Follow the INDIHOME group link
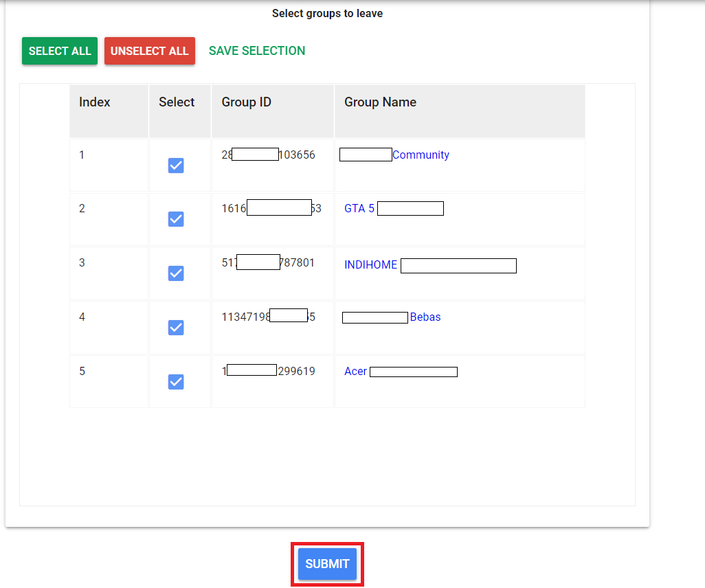Screen dimensions: 705x588 (370, 265)
